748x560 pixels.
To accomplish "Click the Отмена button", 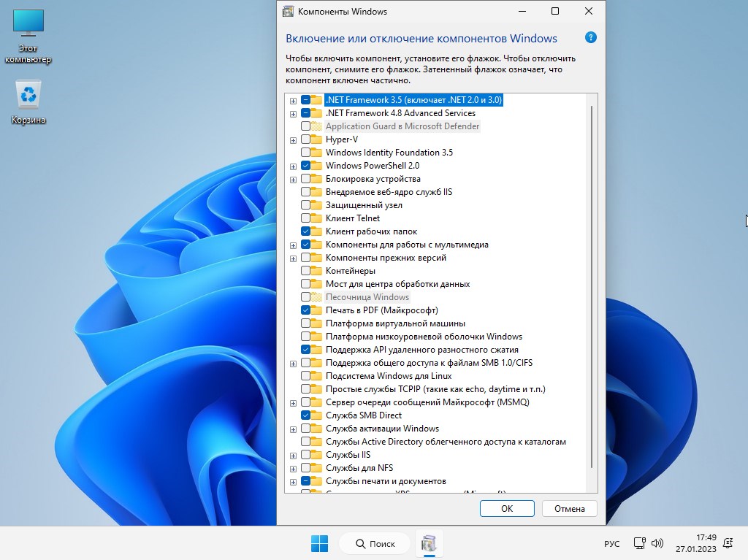I will [569, 508].
